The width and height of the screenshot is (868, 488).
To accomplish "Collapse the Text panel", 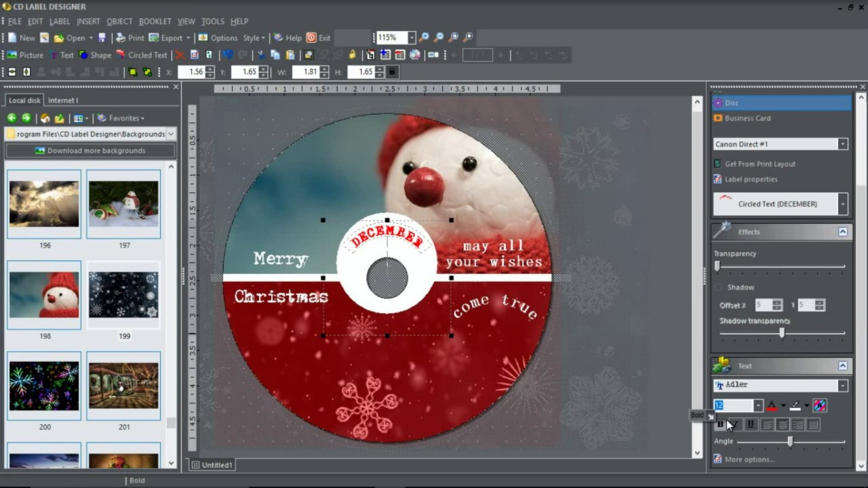I will coord(842,366).
